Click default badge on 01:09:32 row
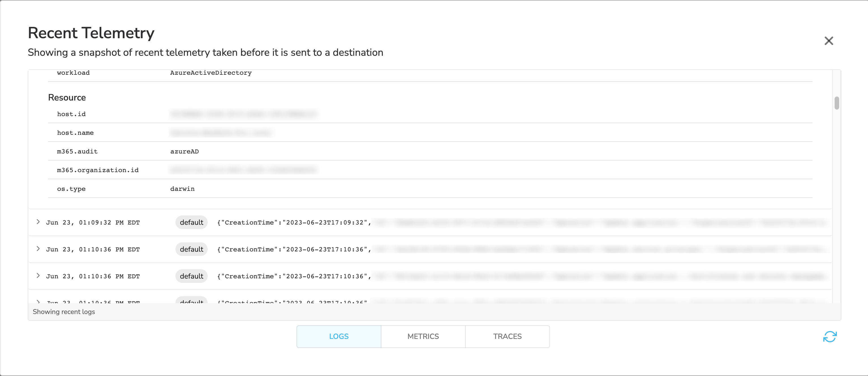The height and width of the screenshot is (376, 868). 191,222
